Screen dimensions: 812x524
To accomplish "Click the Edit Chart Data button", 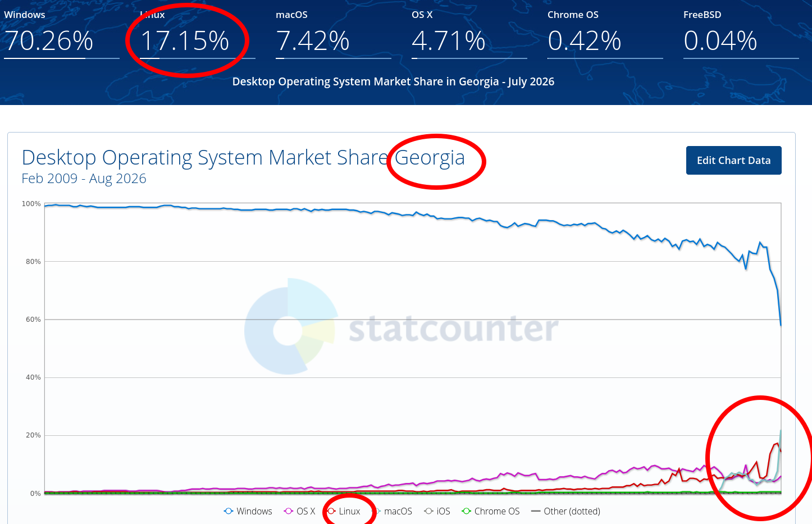I will (x=733, y=161).
